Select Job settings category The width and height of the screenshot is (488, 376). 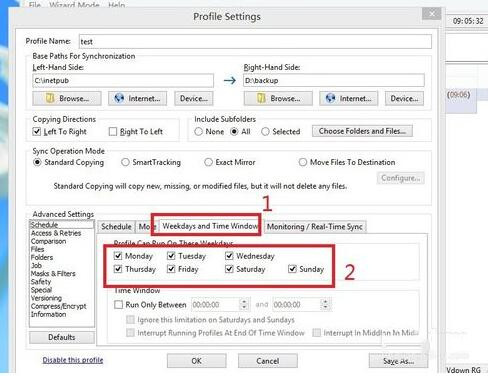point(36,265)
